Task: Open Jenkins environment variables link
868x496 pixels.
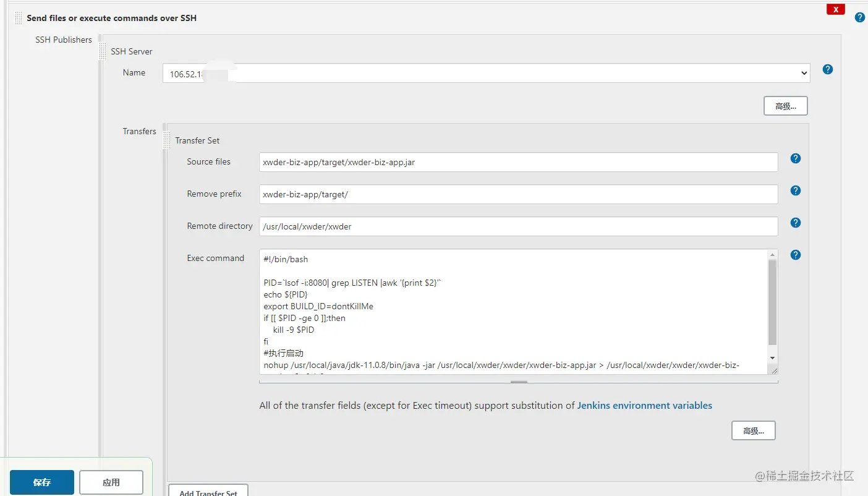Action: click(644, 406)
